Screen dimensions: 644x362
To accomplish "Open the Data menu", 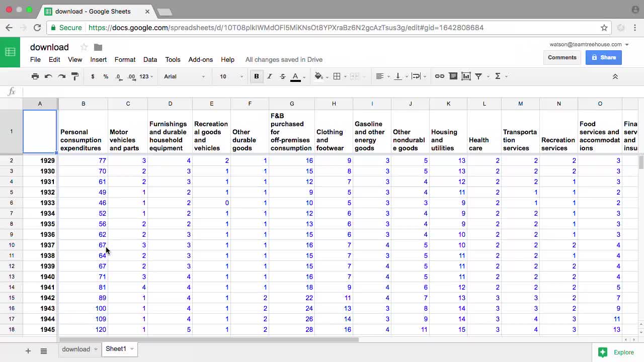I will click(150, 59).
